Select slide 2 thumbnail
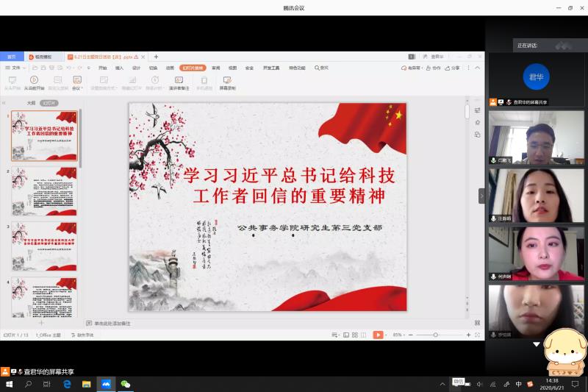588x392 pixels. 44,191
